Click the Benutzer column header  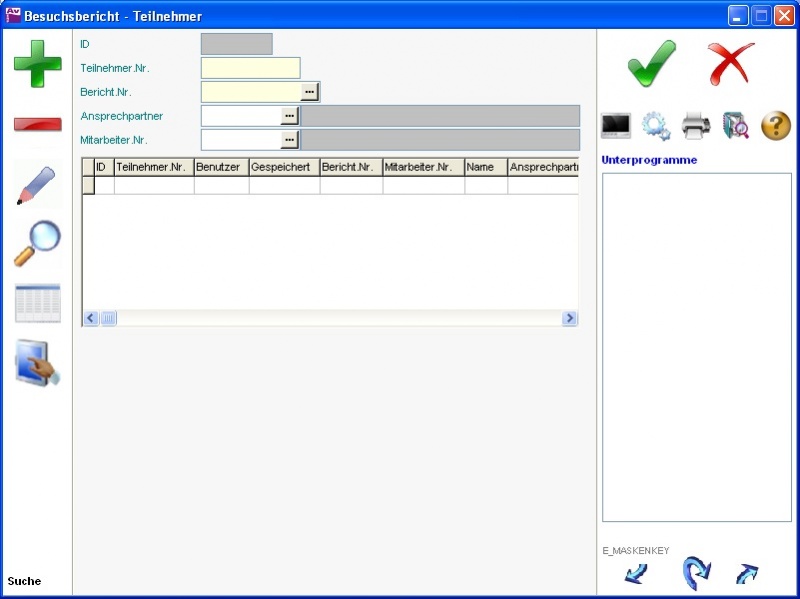(221, 167)
